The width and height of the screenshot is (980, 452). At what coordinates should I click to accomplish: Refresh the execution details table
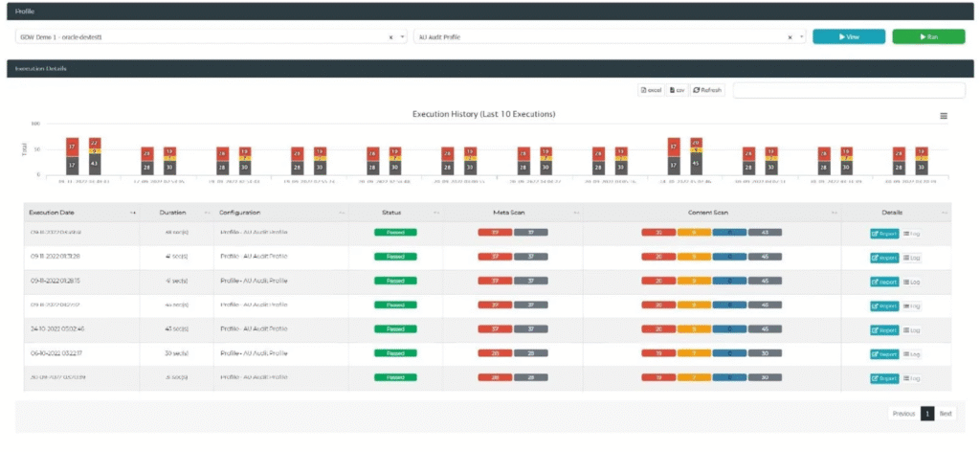tap(707, 90)
